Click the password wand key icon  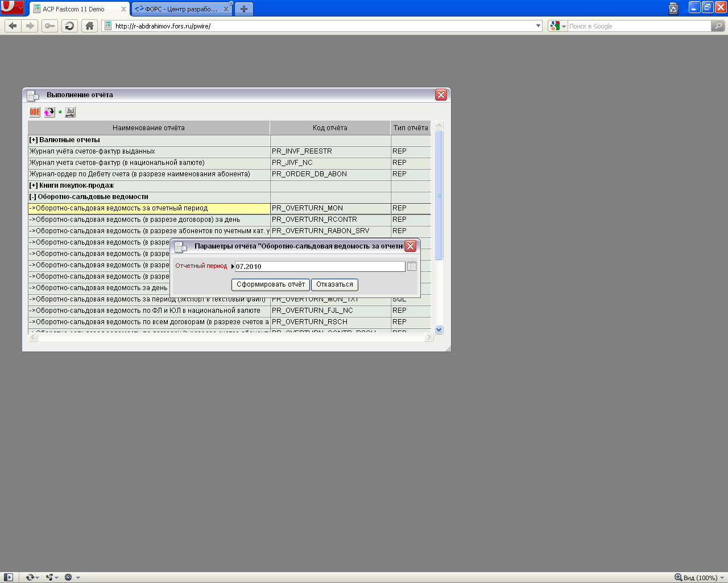coord(49,26)
